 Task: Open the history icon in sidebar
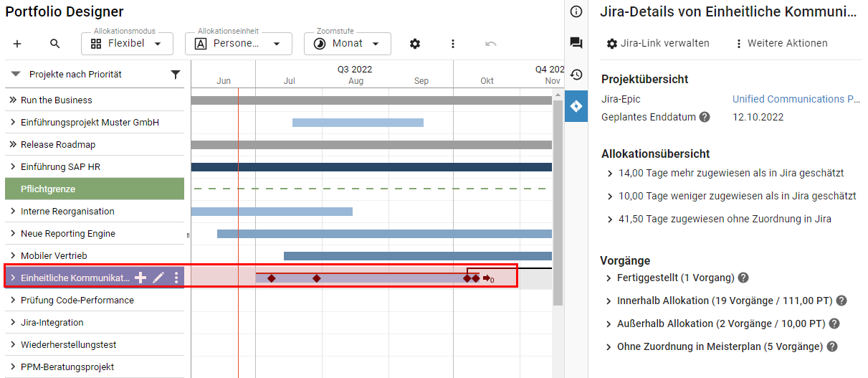pyautogui.click(x=576, y=75)
